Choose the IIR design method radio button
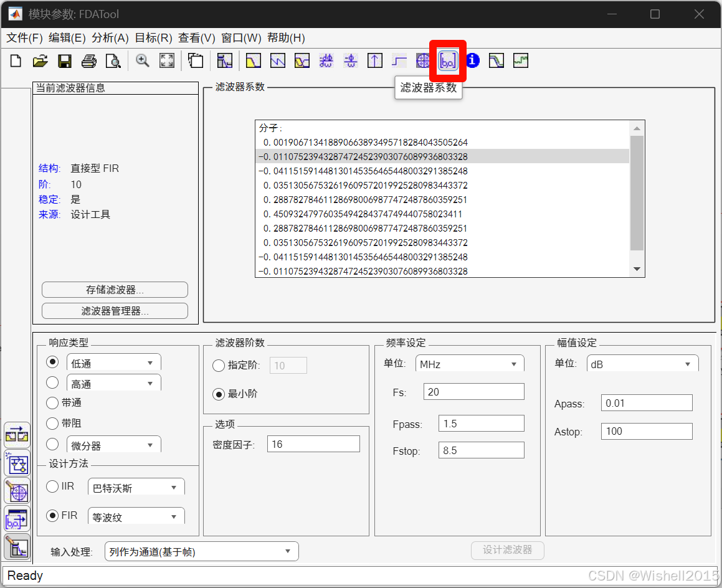The height and width of the screenshot is (588, 722). 52,486
